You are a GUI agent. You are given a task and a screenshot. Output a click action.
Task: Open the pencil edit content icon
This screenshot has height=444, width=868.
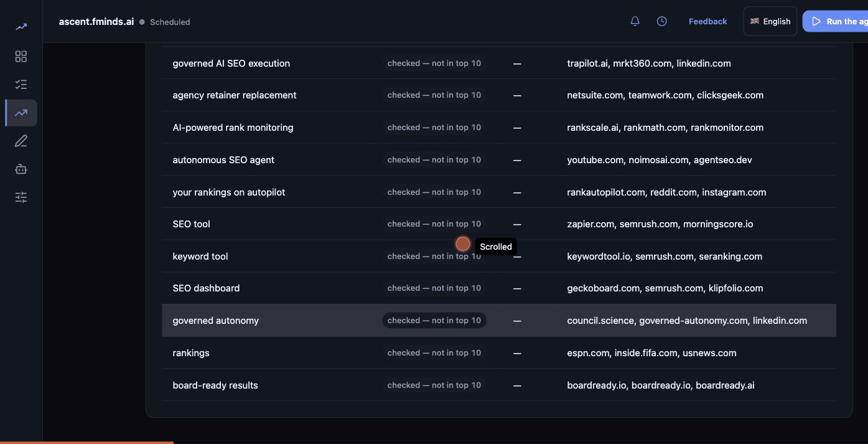21,141
